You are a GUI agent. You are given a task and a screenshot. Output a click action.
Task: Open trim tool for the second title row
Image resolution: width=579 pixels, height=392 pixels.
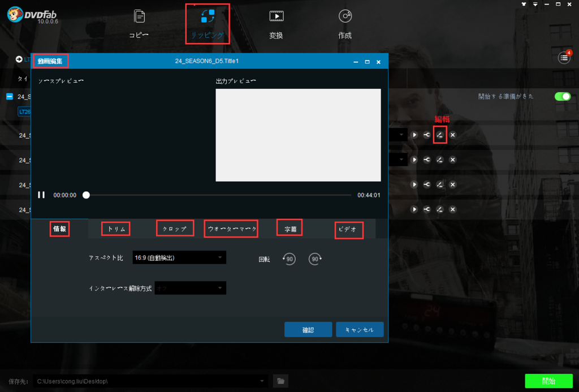tap(427, 160)
